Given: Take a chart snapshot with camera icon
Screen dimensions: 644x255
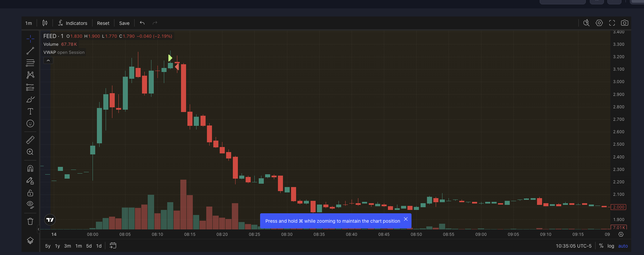Looking at the screenshot, I should (624, 23).
